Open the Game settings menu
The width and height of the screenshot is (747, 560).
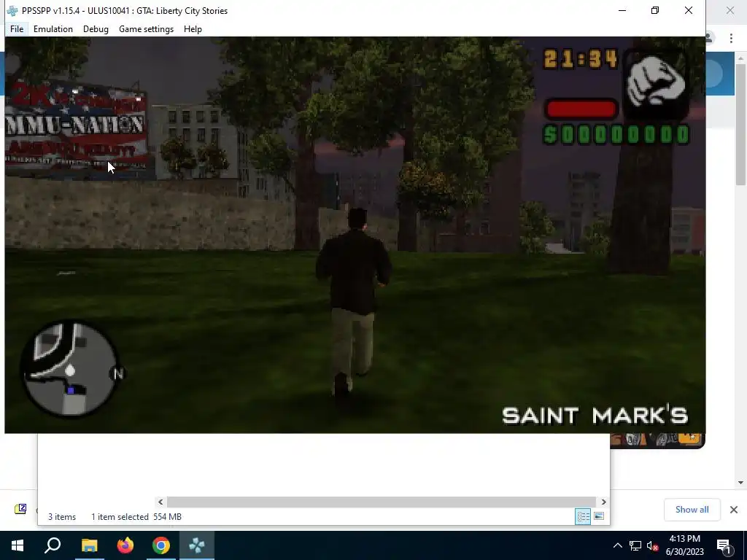[x=146, y=29]
